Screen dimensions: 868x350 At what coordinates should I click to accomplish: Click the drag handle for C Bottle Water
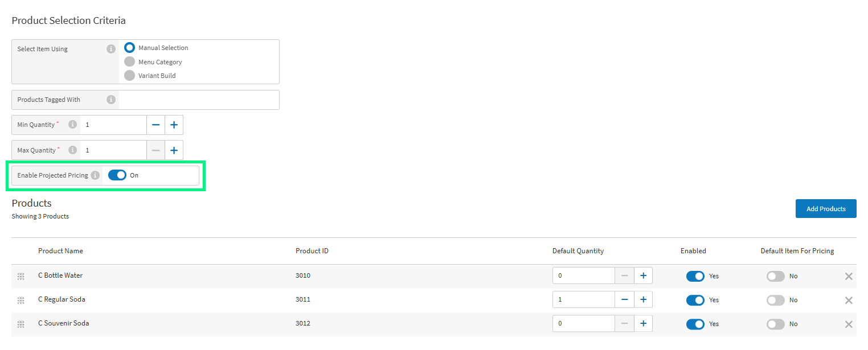point(21,276)
